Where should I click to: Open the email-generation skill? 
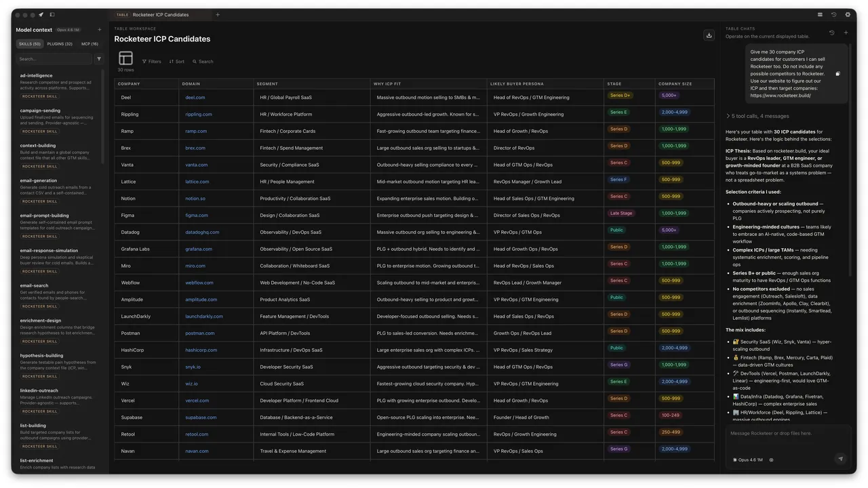tap(58, 190)
